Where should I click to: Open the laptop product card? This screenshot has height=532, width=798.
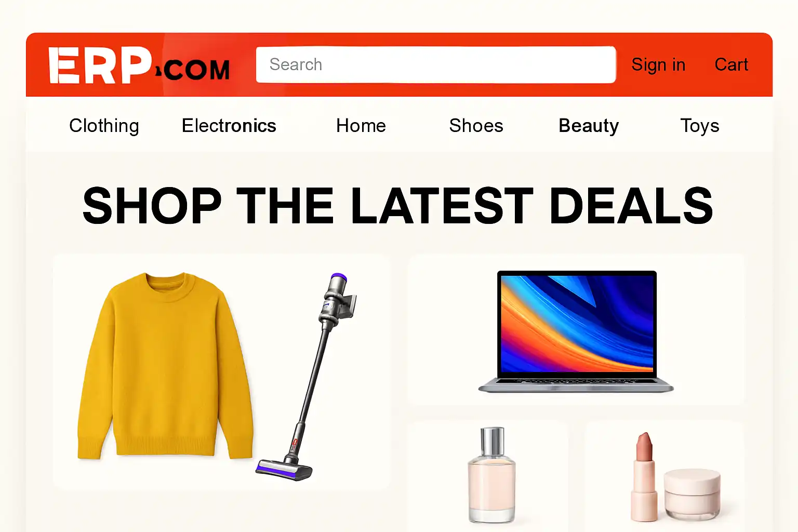click(x=576, y=330)
